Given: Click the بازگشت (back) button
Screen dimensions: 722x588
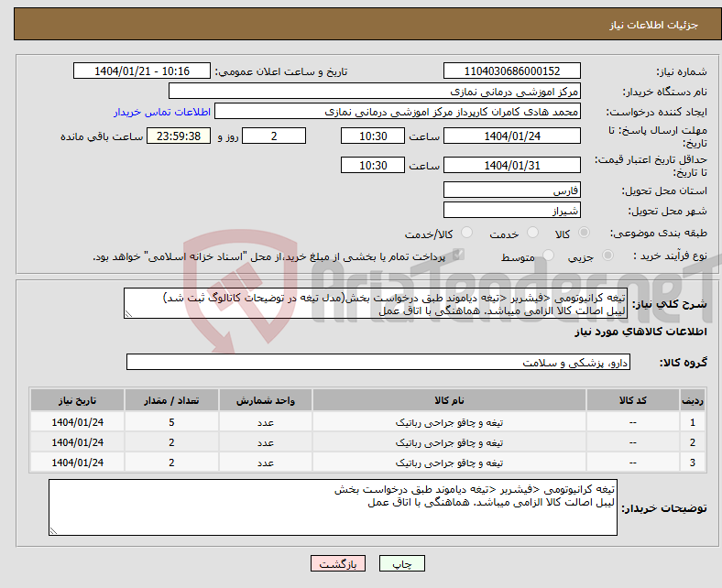Looking at the screenshot, I should (x=338, y=563).
